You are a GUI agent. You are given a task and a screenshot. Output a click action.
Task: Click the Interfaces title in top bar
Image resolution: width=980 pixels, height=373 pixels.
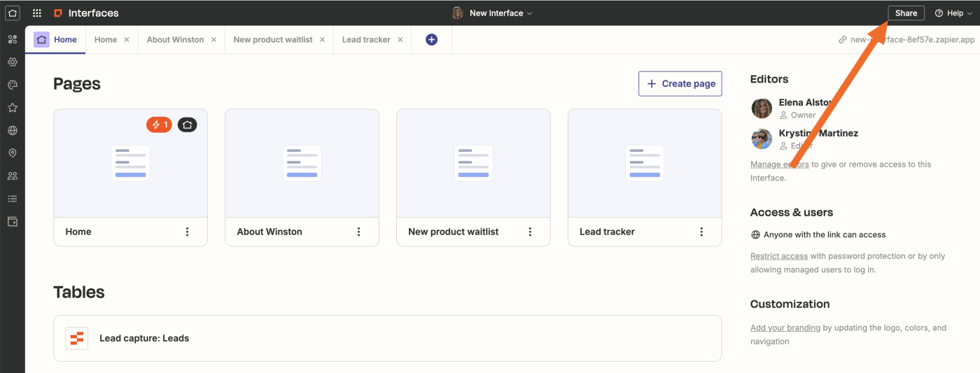[93, 13]
